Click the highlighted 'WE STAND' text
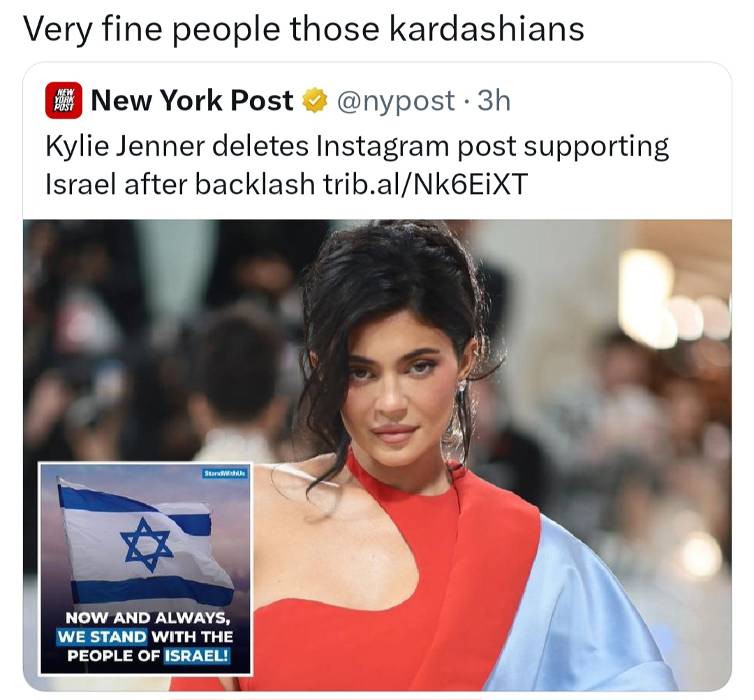This screenshot has width=754, height=700. pos(102,636)
